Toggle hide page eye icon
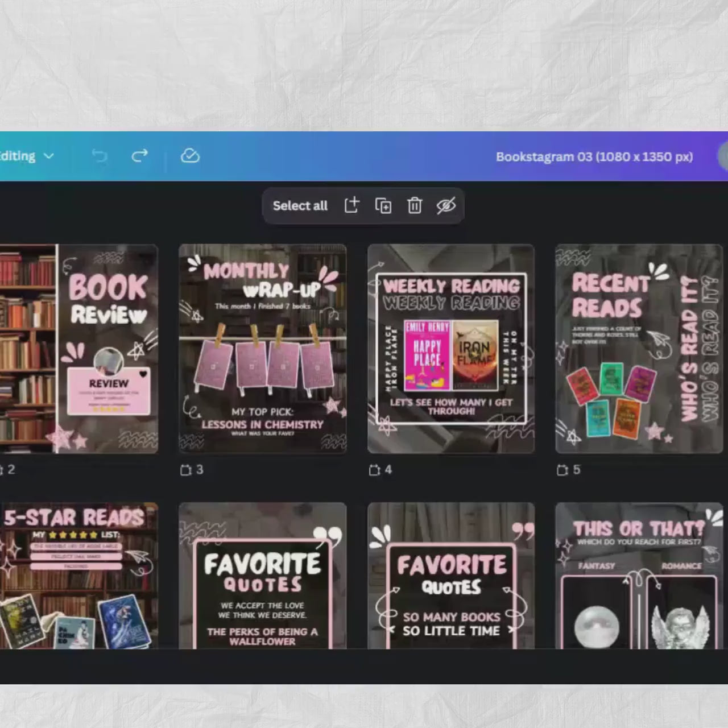The width and height of the screenshot is (728, 728). point(446,206)
